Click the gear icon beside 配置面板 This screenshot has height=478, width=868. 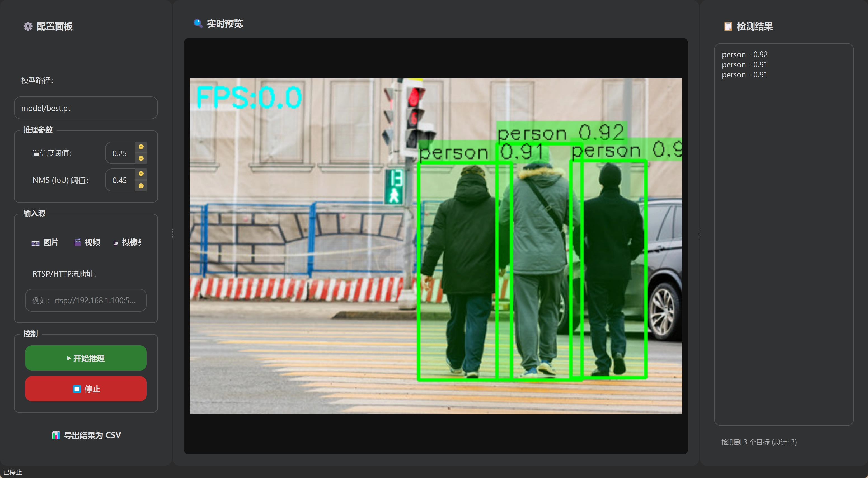[28, 26]
